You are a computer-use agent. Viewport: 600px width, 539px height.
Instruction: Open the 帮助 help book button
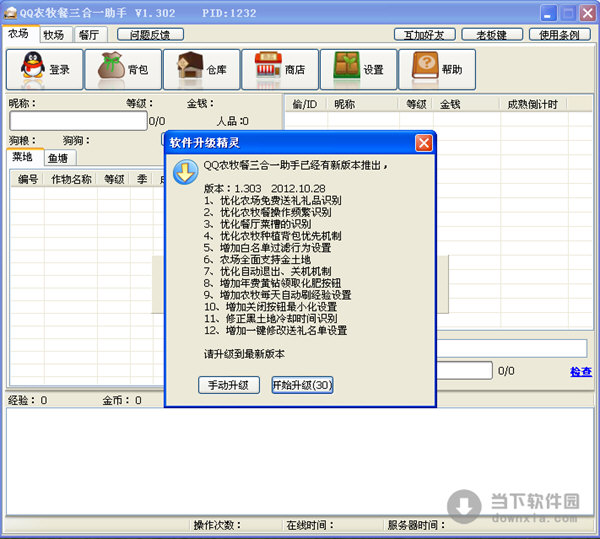(437, 70)
